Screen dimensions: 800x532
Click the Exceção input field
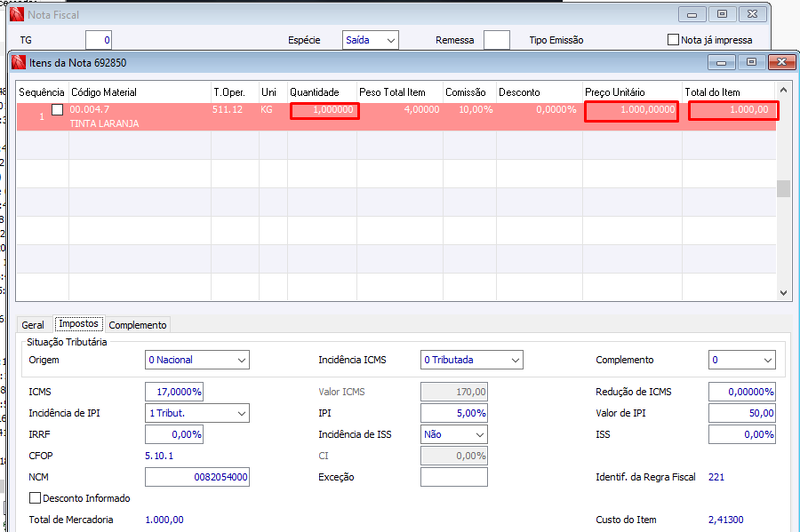454,477
